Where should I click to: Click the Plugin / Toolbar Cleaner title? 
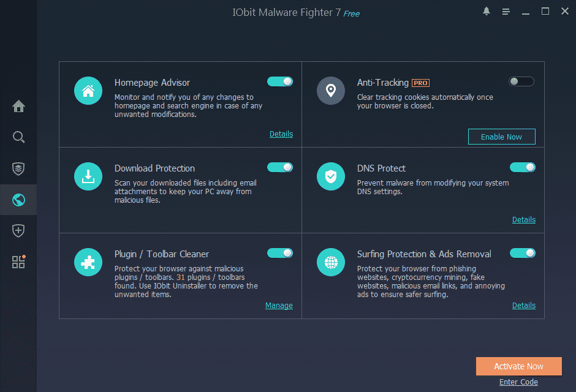[x=162, y=254]
